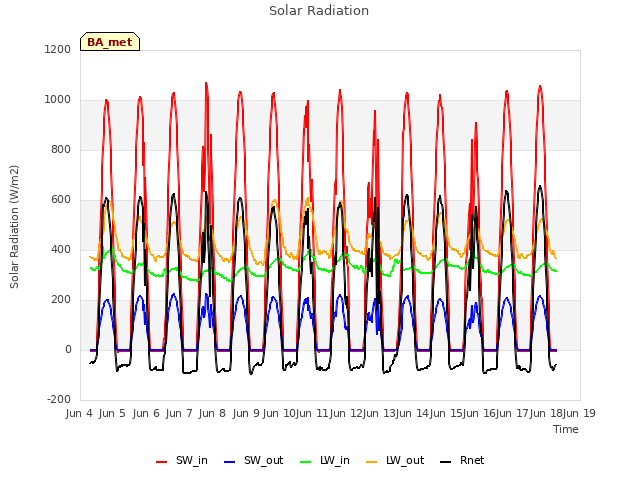Viewport: 640px width, 480px height.
Task: Click the red SW_in legend color marker
Action: point(162,462)
